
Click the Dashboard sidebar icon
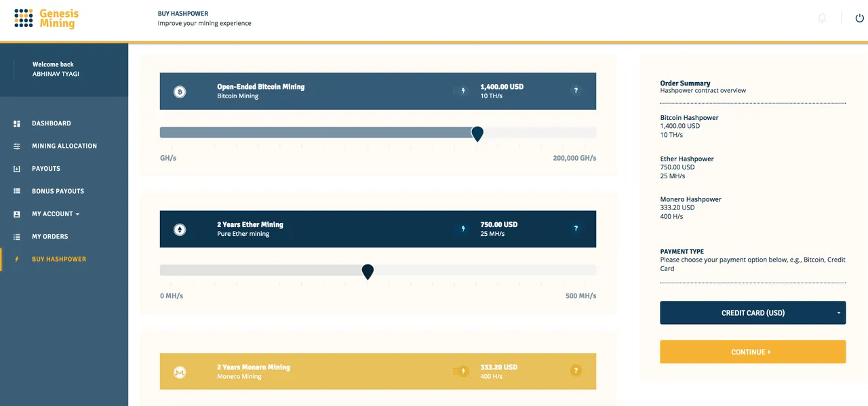point(17,123)
